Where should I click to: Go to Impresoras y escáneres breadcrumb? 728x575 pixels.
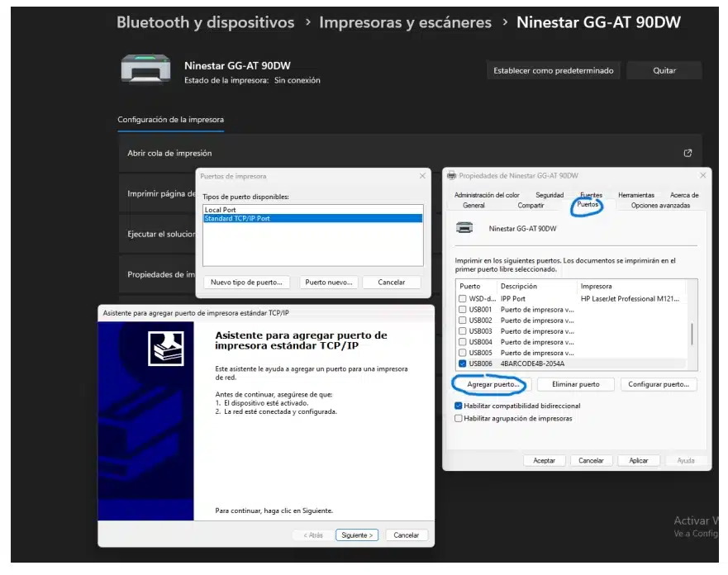(405, 23)
